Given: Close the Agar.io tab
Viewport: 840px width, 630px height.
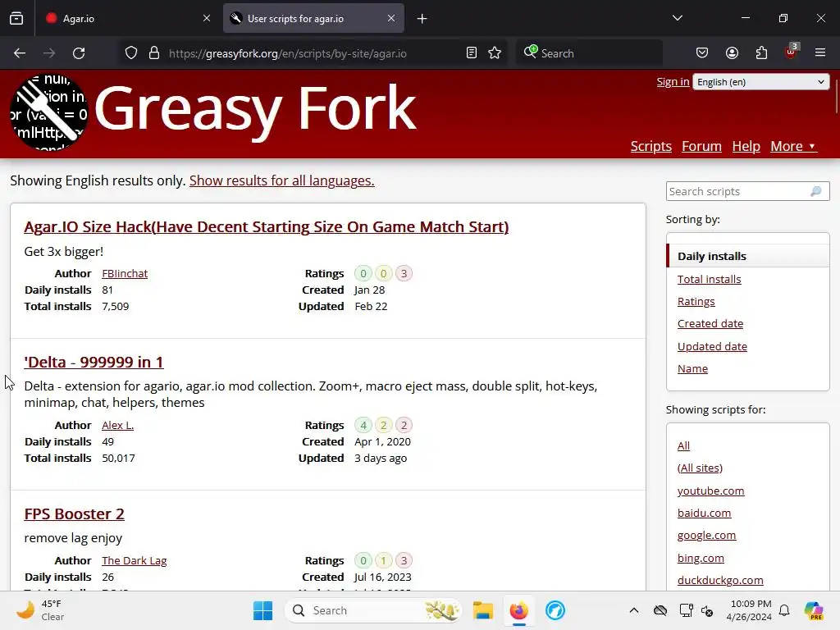Looking at the screenshot, I should (207, 18).
